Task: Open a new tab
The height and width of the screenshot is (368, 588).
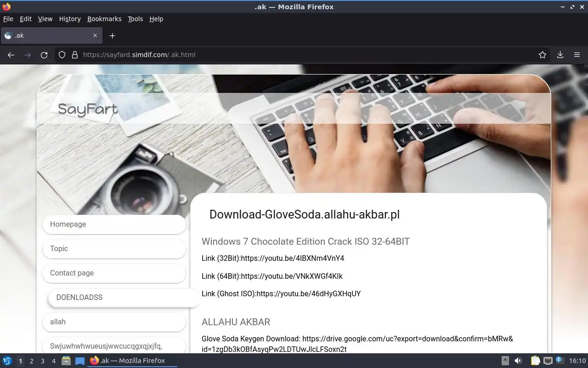Action: coord(113,35)
